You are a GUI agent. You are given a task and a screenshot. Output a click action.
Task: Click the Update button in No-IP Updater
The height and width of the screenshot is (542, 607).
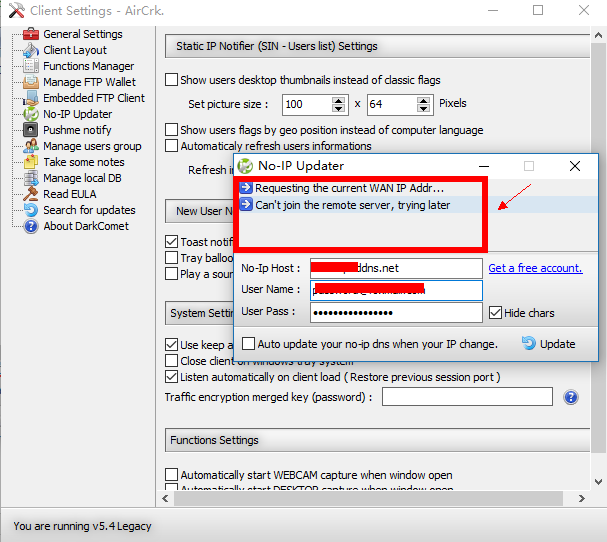548,344
